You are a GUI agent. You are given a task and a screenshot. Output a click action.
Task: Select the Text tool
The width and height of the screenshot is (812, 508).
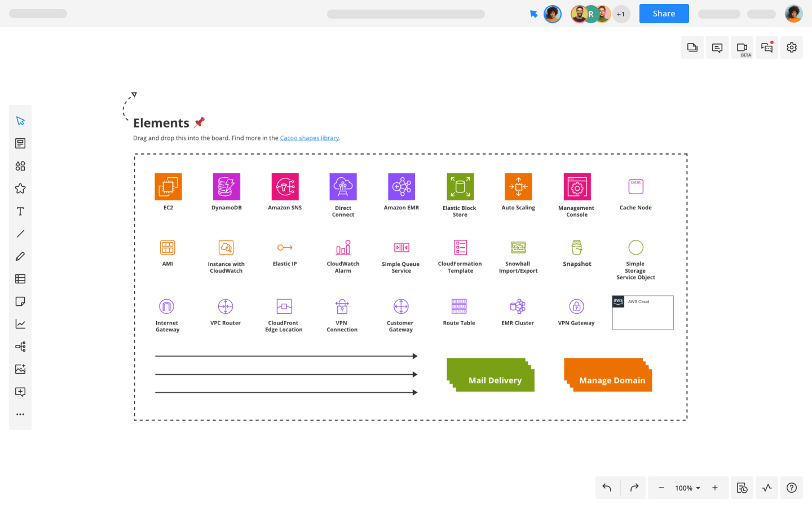[x=20, y=211]
